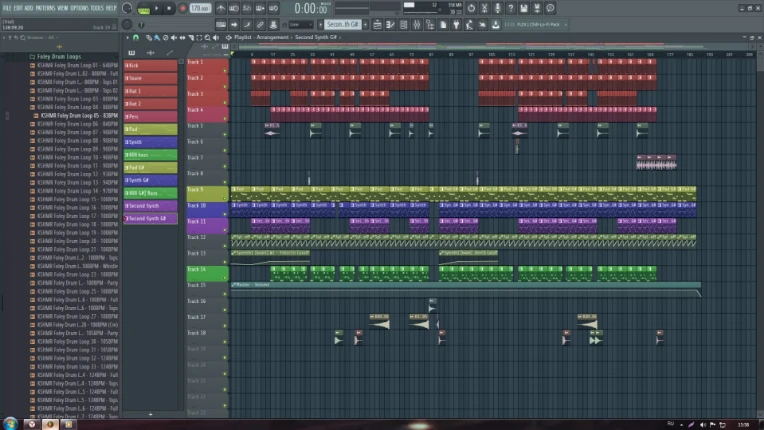Open the PATTERNS menu

pos(45,8)
